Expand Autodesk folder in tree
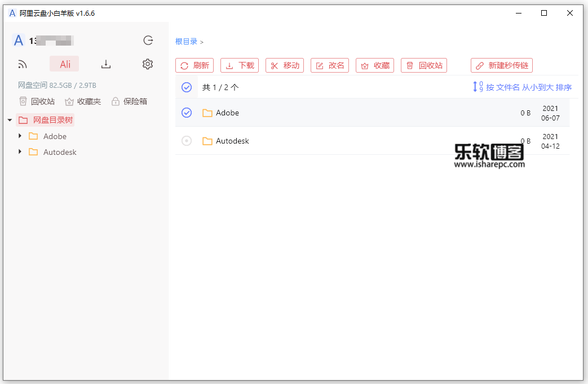The height and width of the screenshot is (384, 588). pyautogui.click(x=20, y=151)
